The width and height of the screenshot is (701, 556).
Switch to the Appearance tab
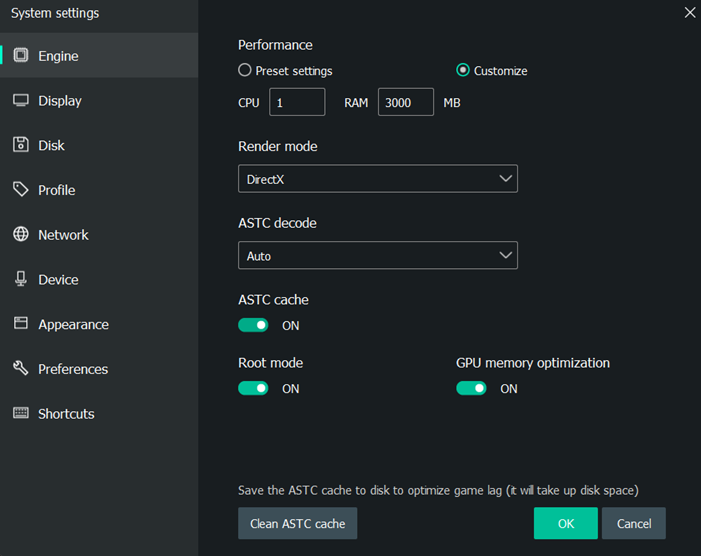pyautogui.click(x=99, y=324)
